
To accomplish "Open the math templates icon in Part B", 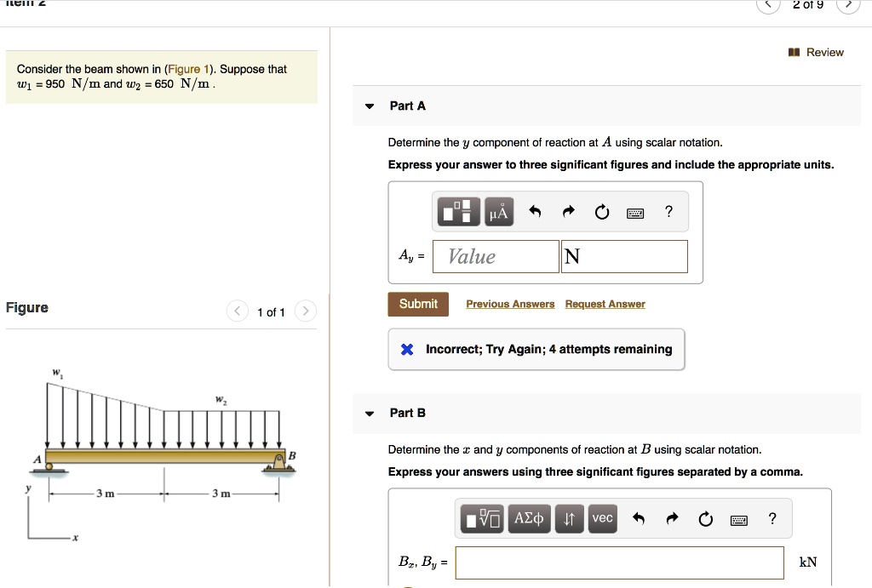I will (x=482, y=518).
